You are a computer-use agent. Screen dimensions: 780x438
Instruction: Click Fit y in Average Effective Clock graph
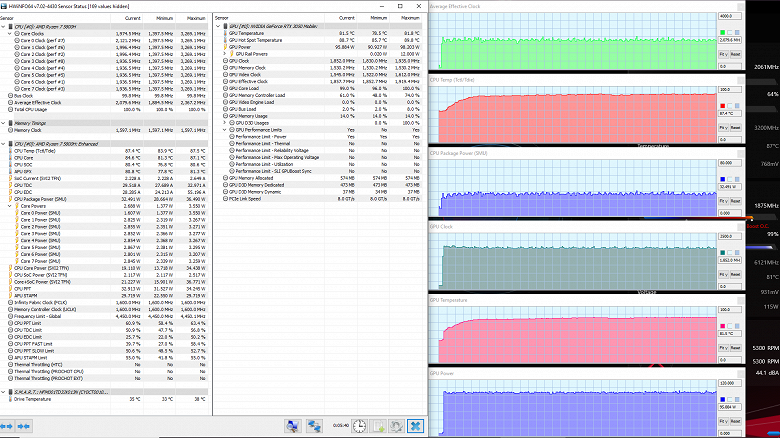point(724,54)
